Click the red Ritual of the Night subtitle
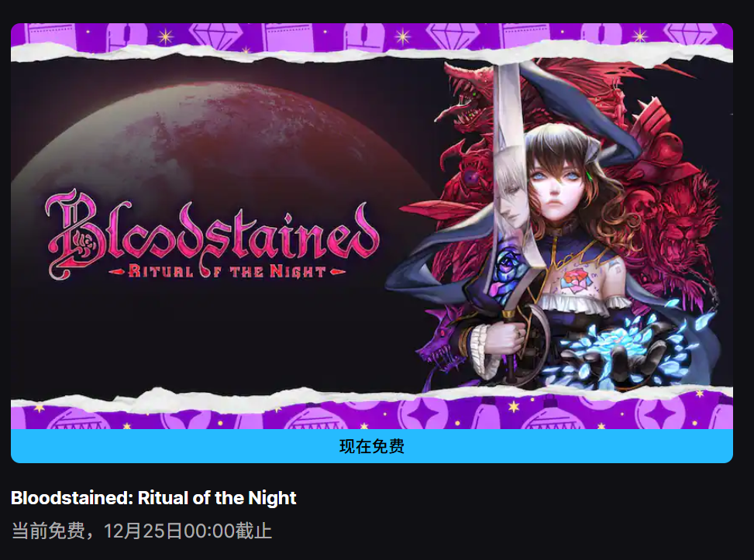This screenshot has height=560, width=754. point(227,272)
